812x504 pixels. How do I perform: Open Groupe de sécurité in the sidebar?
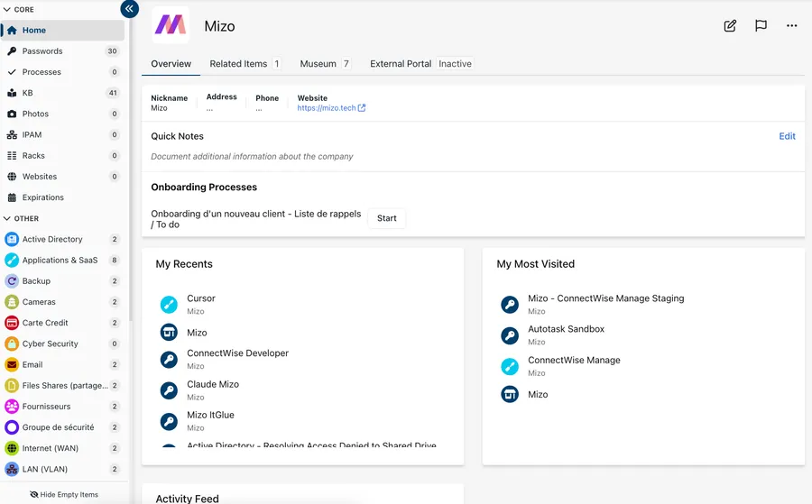pyautogui.click(x=62, y=427)
